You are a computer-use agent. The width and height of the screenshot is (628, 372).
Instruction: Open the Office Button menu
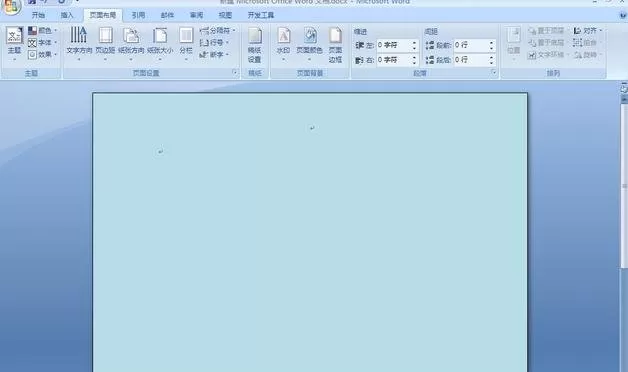pos(10,6)
